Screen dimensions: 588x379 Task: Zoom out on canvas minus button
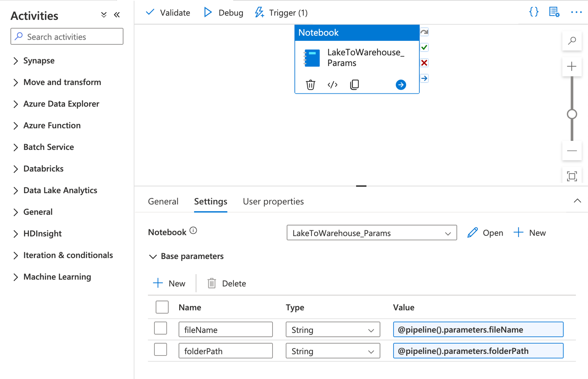click(x=572, y=151)
